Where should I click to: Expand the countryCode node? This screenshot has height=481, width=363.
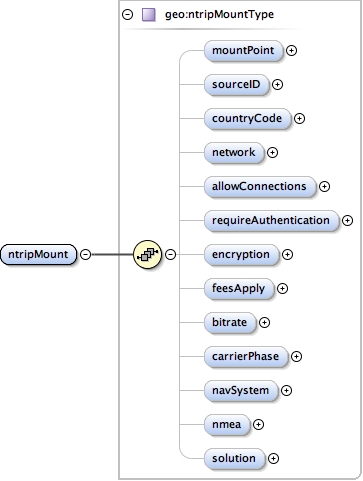[x=299, y=119]
